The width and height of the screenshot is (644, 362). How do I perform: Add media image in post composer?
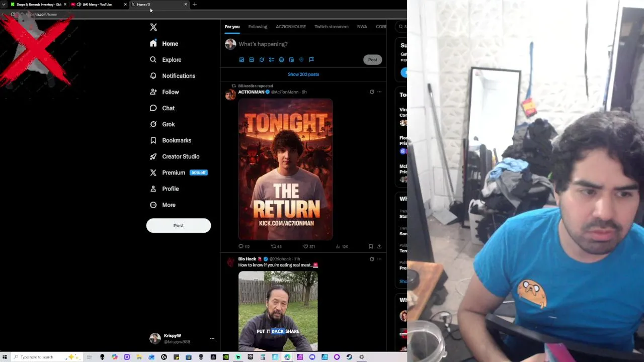pos(242,59)
